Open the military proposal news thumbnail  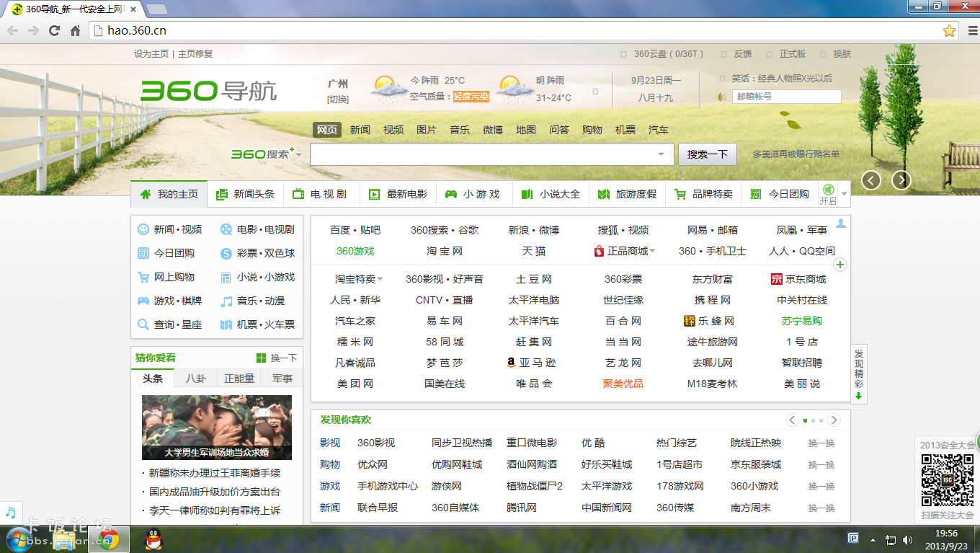pos(217,428)
